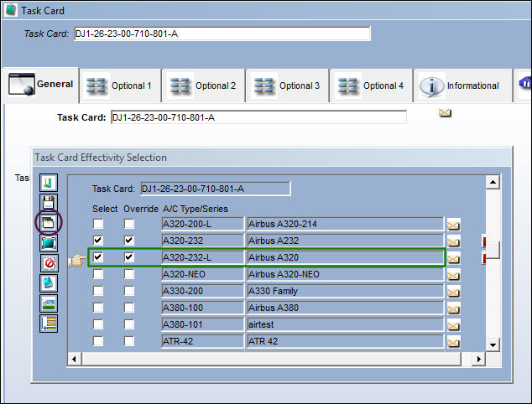The height and width of the screenshot is (404, 532).
Task: Click the Task Card window title icon
Action: click(x=11, y=10)
